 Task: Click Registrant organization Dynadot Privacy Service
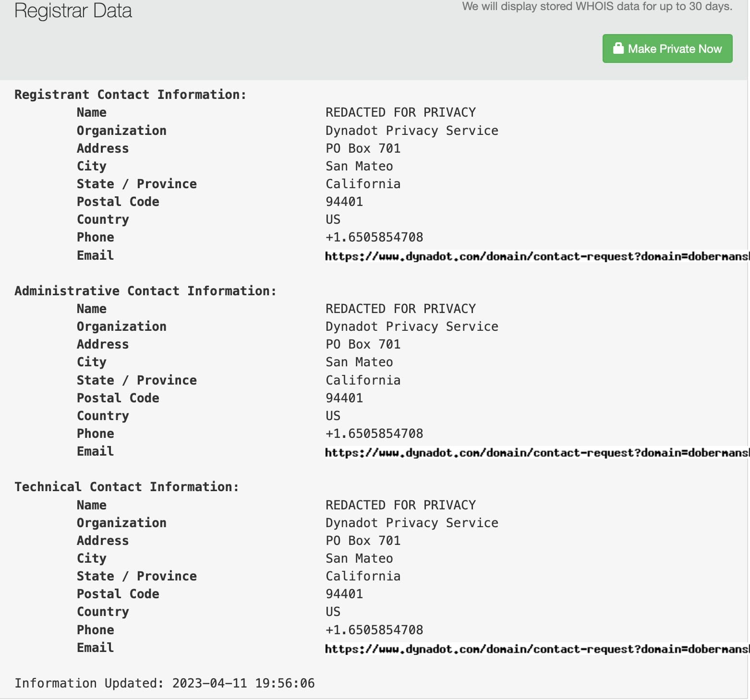pos(411,131)
